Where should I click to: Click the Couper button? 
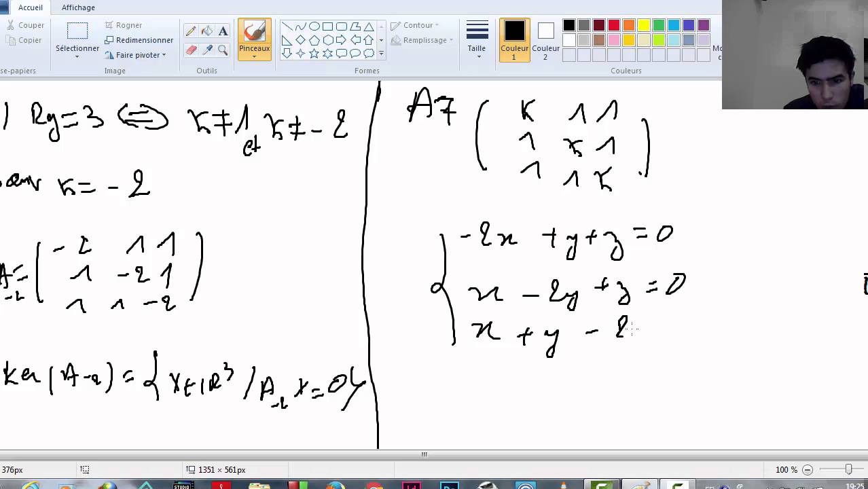coord(26,25)
